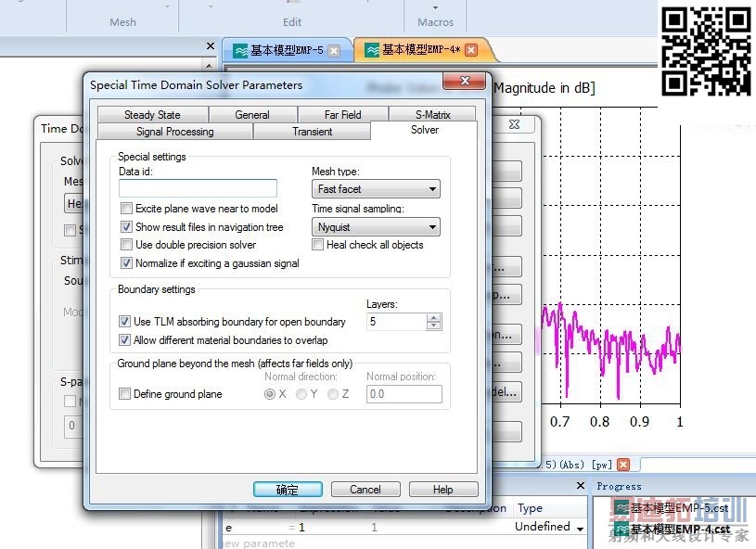Open the Signal Processing tab

click(x=175, y=132)
